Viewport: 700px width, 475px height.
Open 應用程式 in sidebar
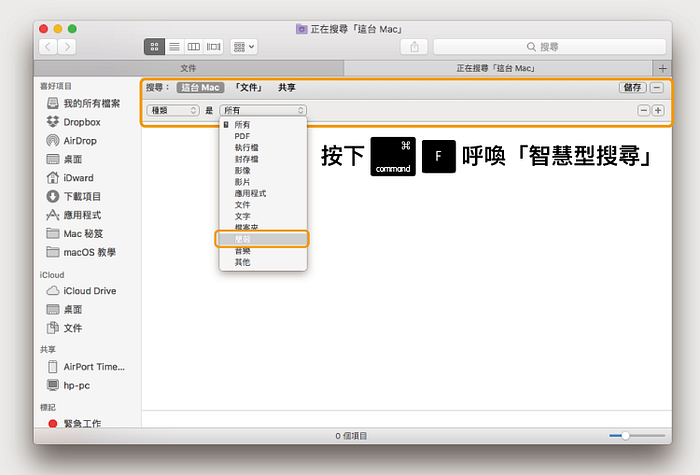coord(74,215)
